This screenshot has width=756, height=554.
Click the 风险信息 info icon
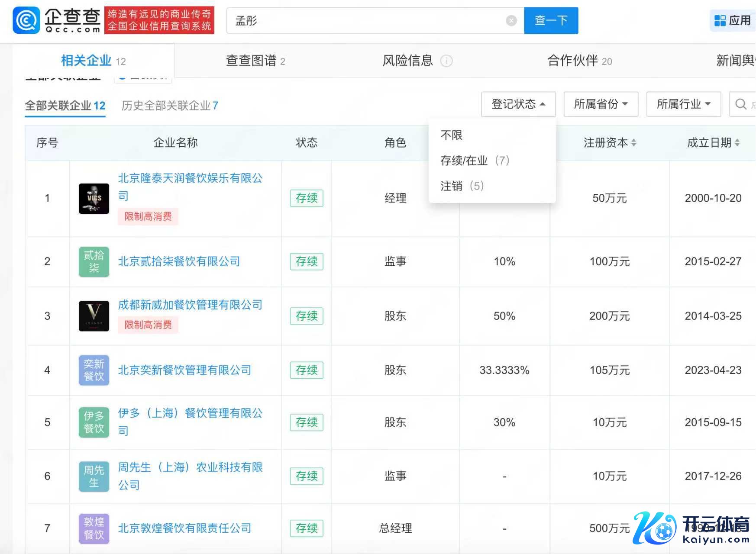pyautogui.click(x=446, y=61)
